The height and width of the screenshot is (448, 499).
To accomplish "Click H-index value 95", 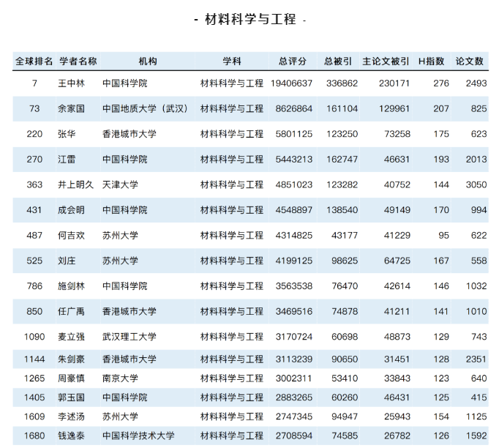I will tap(443, 236).
